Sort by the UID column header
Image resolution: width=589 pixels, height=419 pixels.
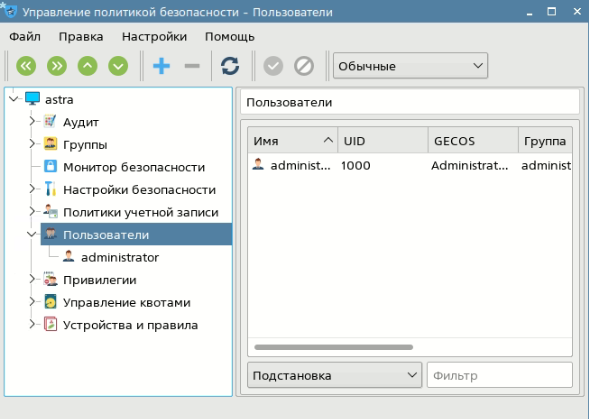pos(383,141)
